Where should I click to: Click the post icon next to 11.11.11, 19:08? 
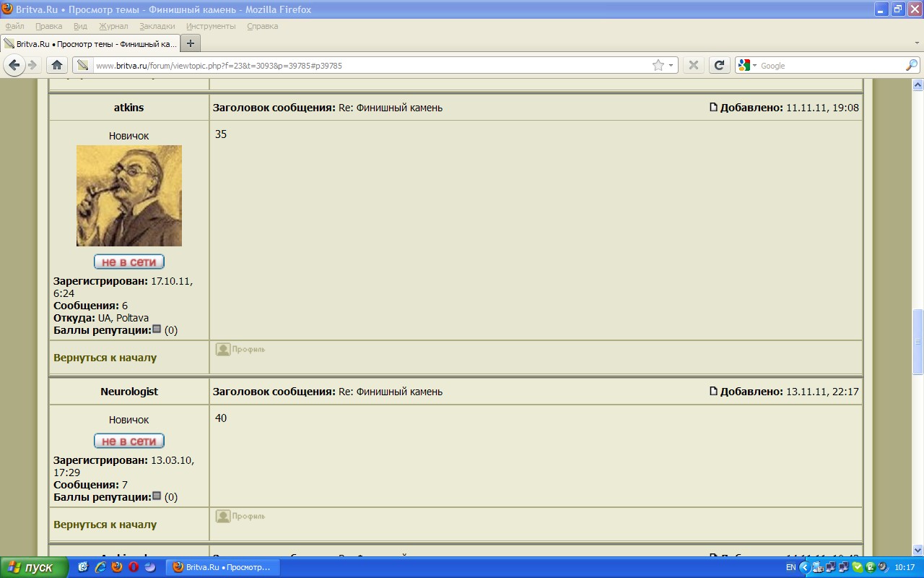(x=713, y=108)
